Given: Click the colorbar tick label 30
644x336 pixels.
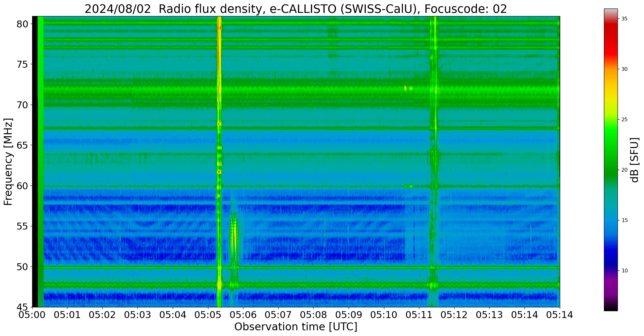Looking at the screenshot, I should point(624,69).
